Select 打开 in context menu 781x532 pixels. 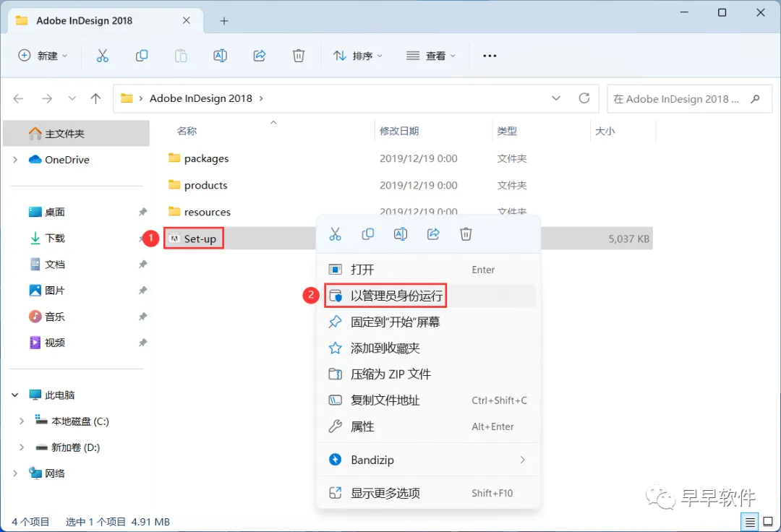[x=428, y=270]
